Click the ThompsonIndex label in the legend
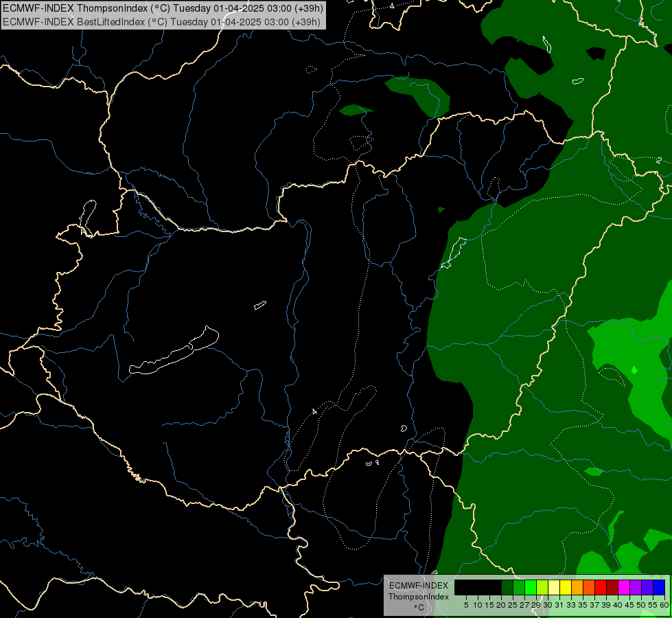This screenshot has width=672, height=618. 419,597
